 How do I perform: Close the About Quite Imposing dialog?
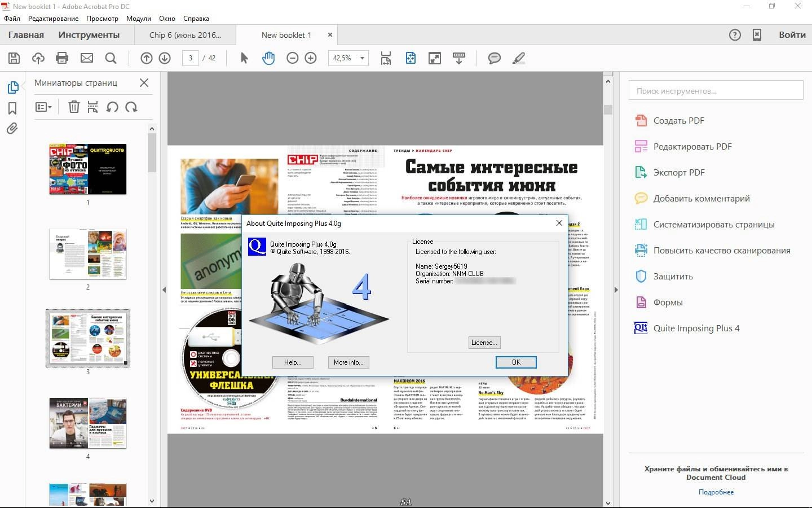click(x=559, y=223)
